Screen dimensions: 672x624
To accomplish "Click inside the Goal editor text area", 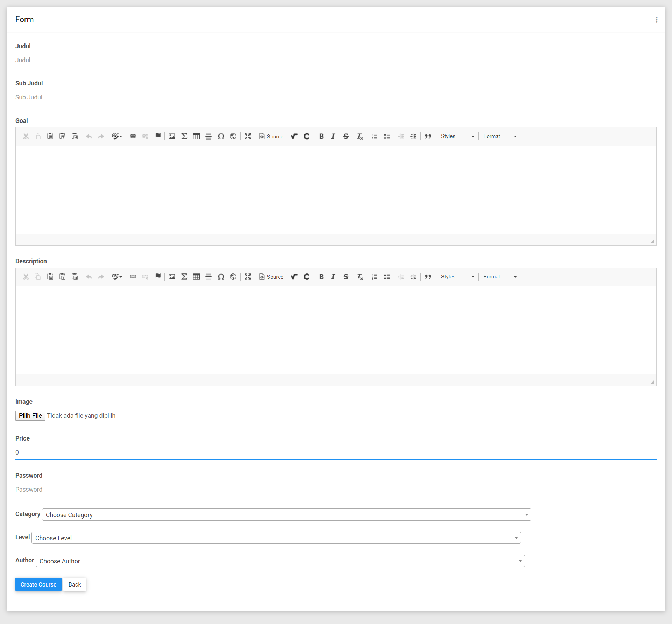I will pyautogui.click(x=336, y=190).
